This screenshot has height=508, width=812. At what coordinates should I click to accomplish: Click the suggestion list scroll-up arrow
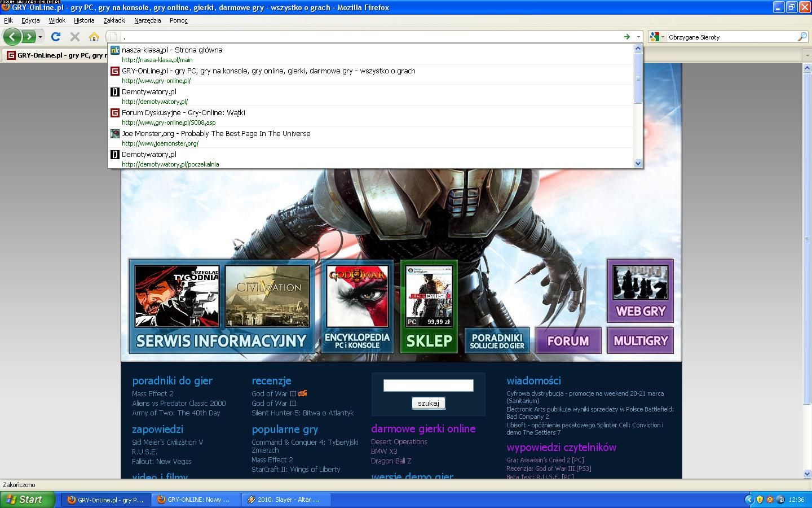click(638, 48)
